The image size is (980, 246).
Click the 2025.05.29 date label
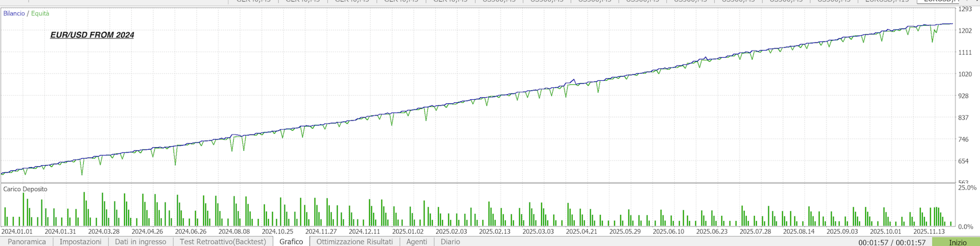tap(625, 232)
